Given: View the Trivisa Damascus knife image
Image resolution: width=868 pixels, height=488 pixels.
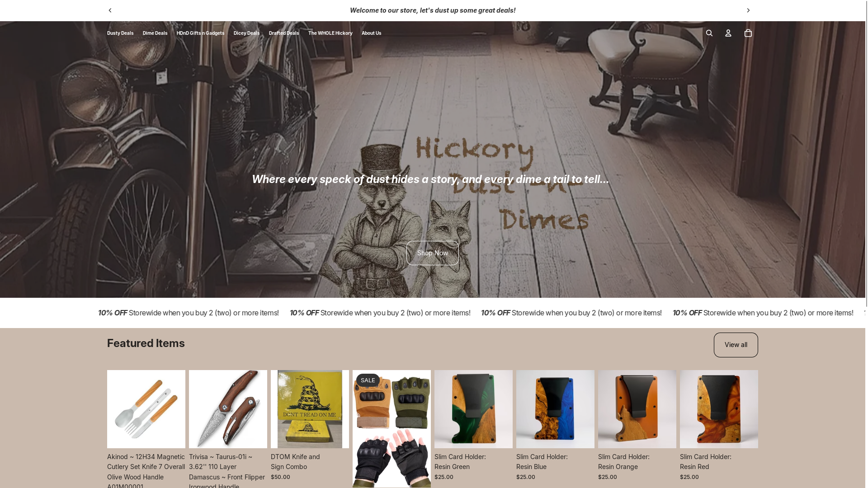Looking at the screenshot, I should click(228, 409).
